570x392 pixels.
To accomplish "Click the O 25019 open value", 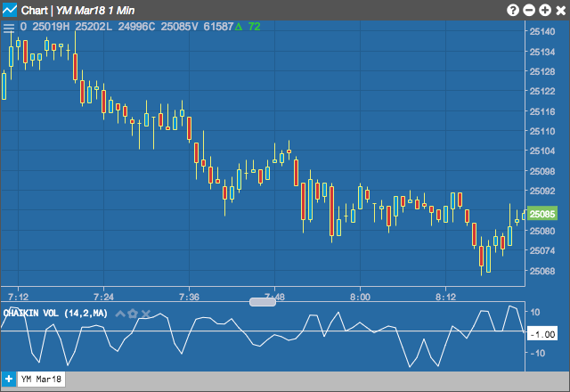I will point(42,27).
